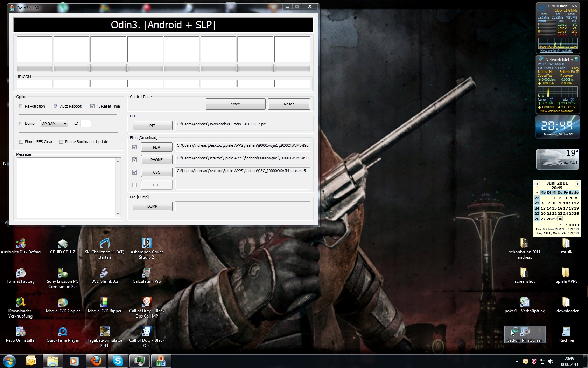
Task: Open CPUID CPU-Z desktop icon
Action: click(x=63, y=246)
